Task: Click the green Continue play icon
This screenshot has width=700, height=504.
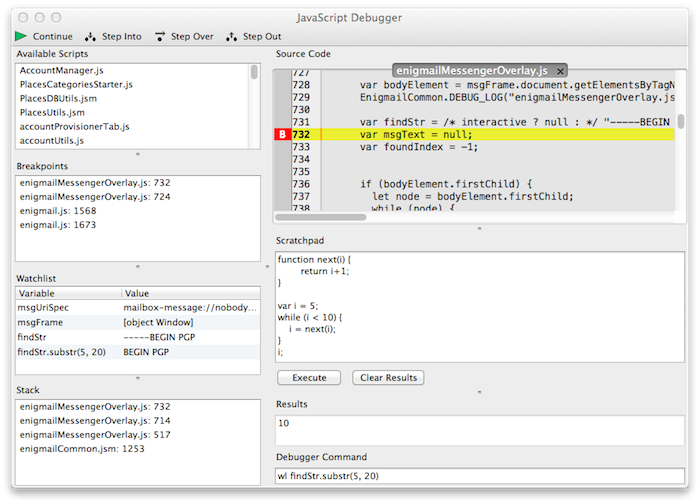Action: click(21, 36)
